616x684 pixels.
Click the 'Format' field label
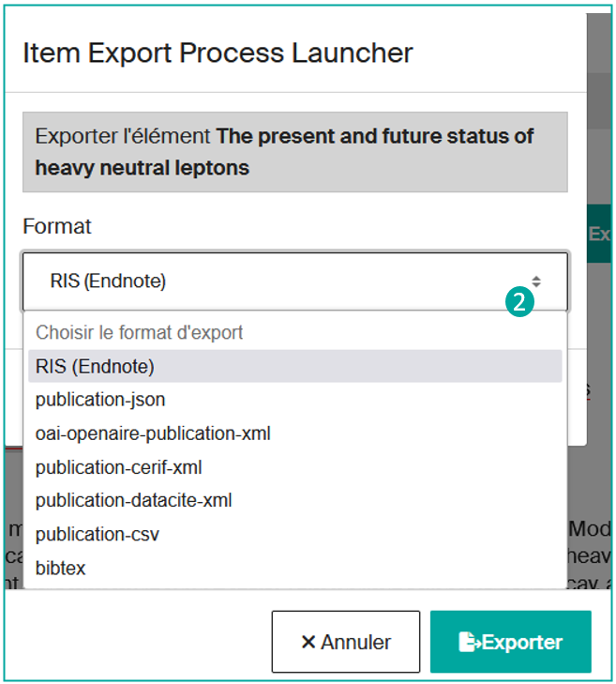57,226
